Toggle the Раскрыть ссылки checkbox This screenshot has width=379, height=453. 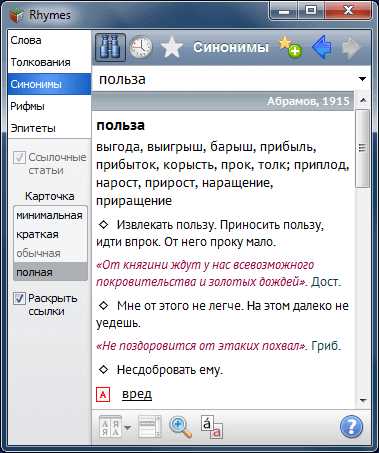(x=19, y=299)
